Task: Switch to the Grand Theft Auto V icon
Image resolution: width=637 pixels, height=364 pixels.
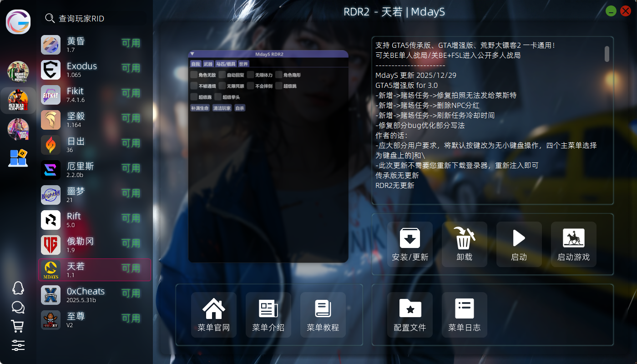Action: pos(18,72)
